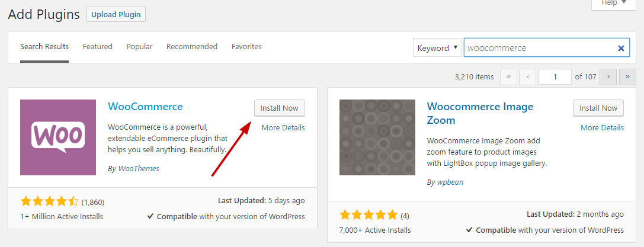Open the Keyword search type dropdown

437,48
